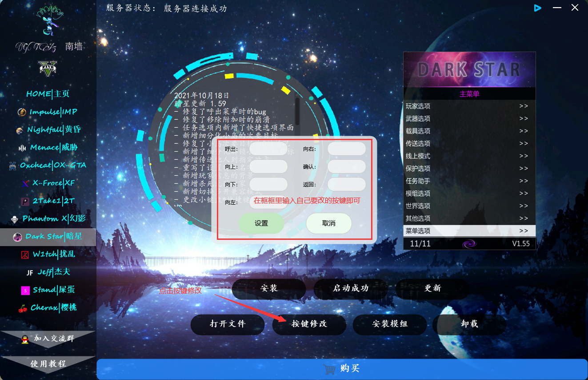The height and width of the screenshot is (380, 588).
Task: Focus the 向下 key input field
Action: (x=268, y=184)
